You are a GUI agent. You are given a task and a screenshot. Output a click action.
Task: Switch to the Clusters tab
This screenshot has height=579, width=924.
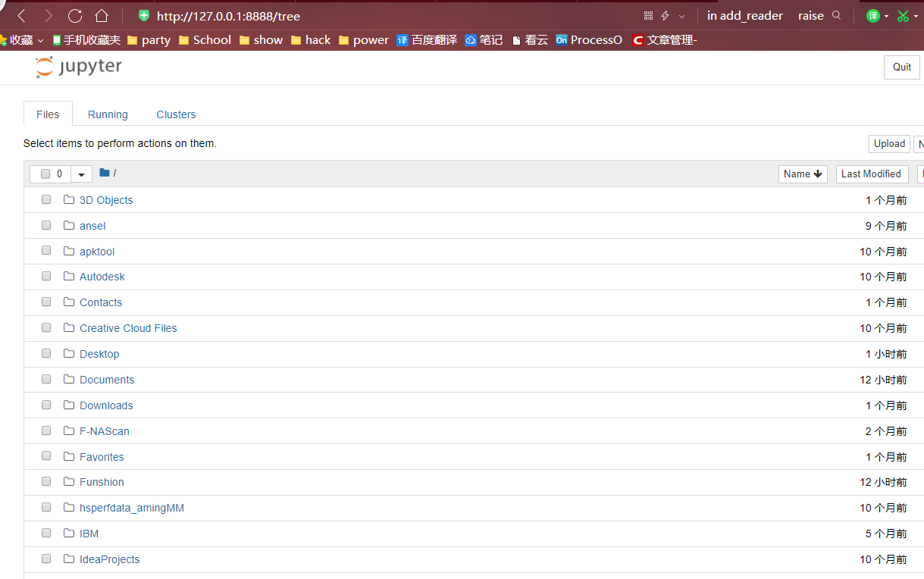click(x=176, y=114)
